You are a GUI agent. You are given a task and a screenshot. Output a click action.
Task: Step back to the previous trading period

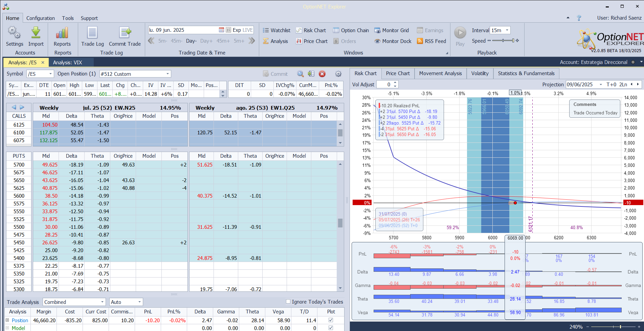click(151, 41)
